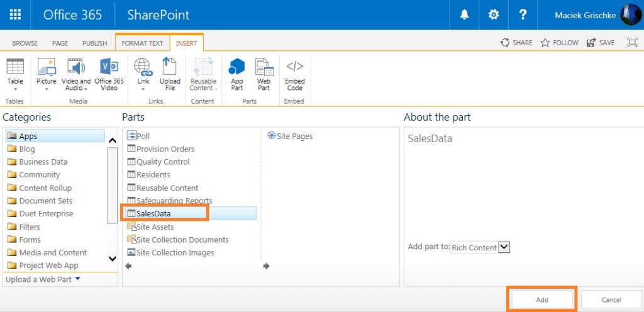Select the SalesData part
The image size is (644, 312).
click(190, 213)
